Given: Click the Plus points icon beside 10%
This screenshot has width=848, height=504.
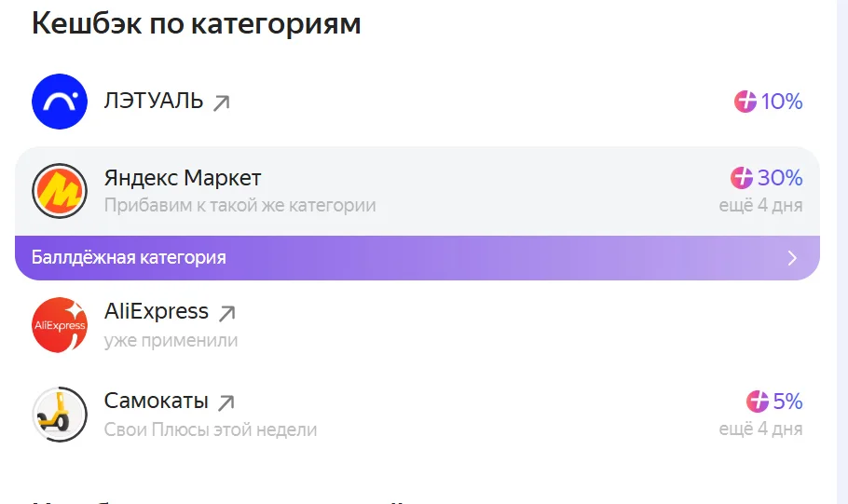Looking at the screenshot, I should [745, 102].
